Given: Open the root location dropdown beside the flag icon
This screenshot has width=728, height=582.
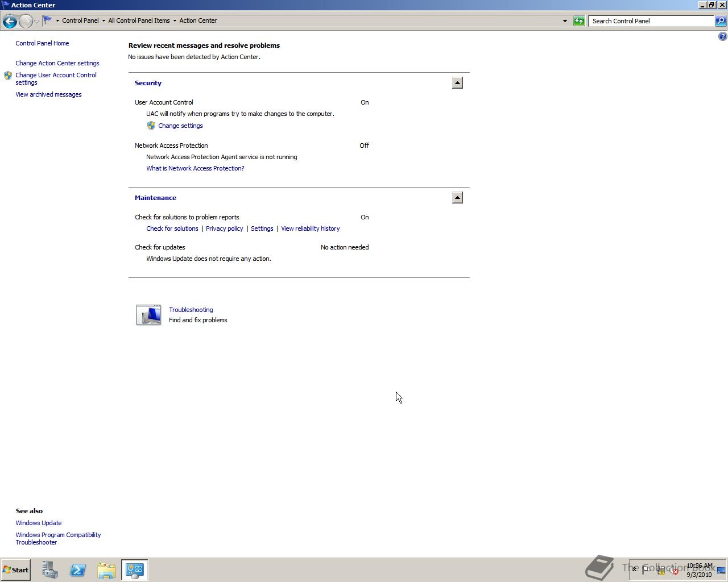Looking at the screenshot, I should coord(57,20).
